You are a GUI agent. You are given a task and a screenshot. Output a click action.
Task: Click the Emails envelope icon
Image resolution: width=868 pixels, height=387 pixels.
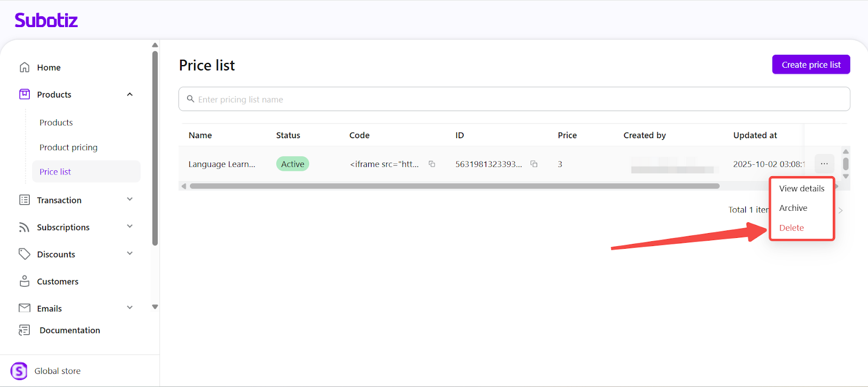pos(24,308)
